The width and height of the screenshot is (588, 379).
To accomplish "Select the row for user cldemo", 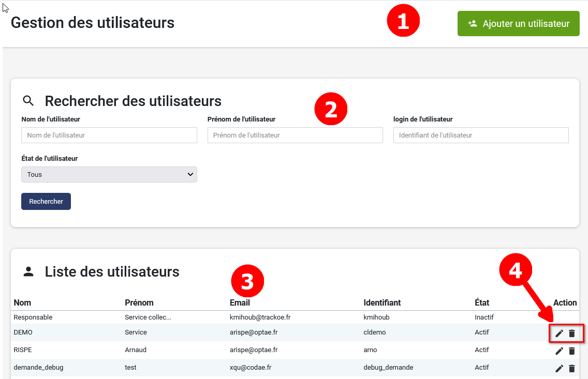I will click(259, 332).
